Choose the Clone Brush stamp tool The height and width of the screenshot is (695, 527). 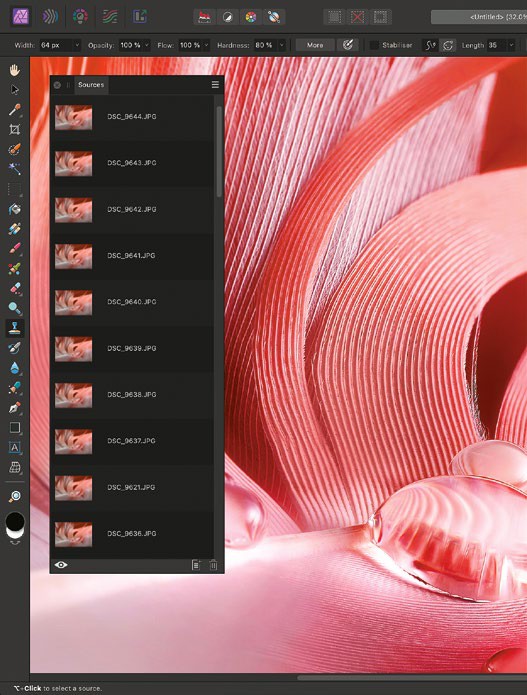[x=15, y=328]
